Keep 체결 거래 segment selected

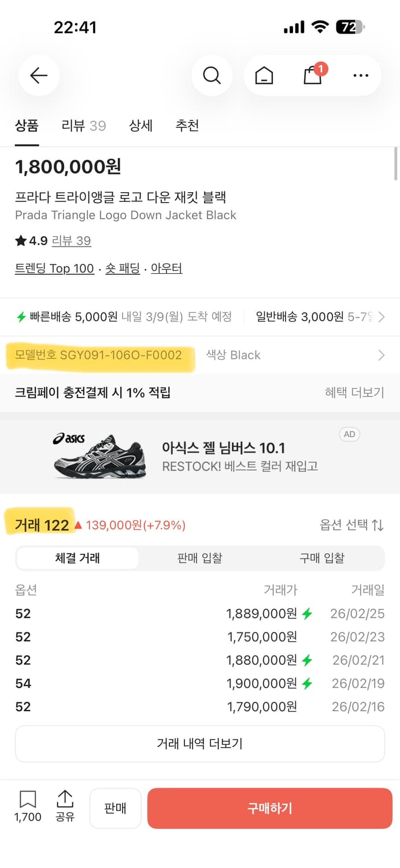(77, 558)
